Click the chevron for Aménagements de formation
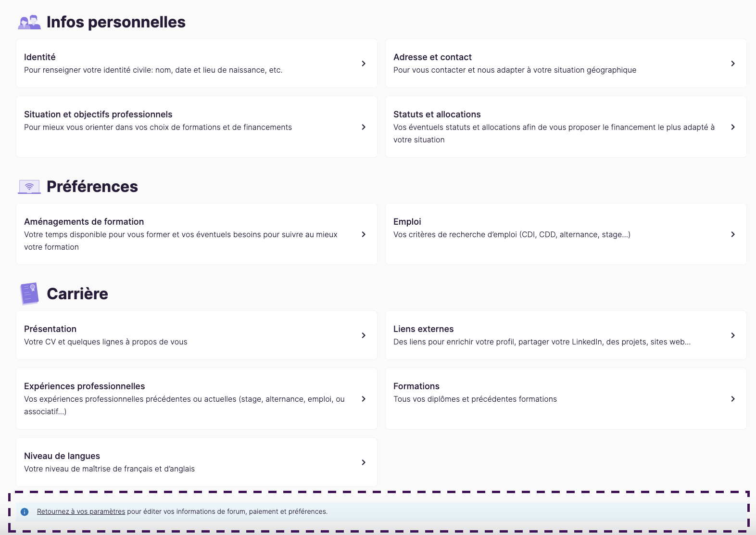 click(364, 234)
